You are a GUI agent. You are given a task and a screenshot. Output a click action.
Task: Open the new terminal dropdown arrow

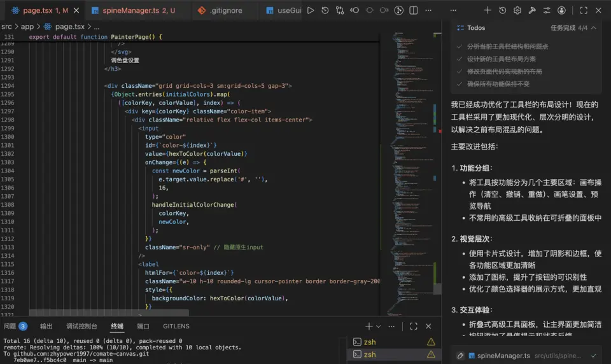click(x=379, y=326)
